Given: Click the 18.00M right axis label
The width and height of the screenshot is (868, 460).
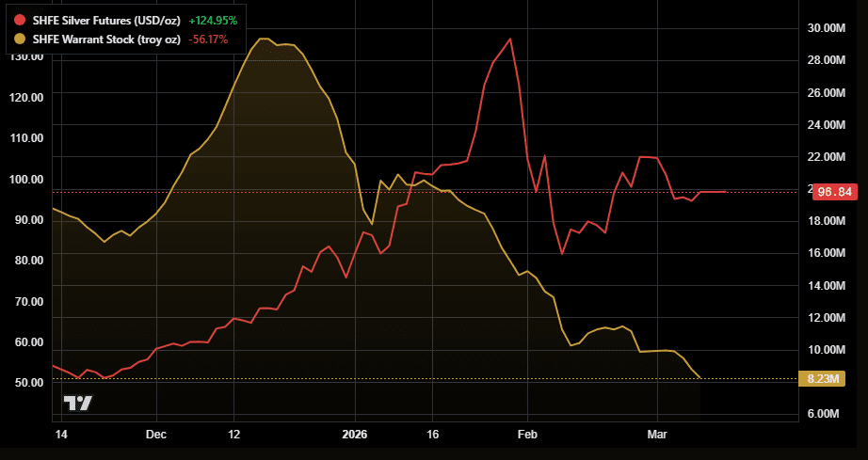Looking at the screenshot, I should pyautogui.click(x=826, y=221).
